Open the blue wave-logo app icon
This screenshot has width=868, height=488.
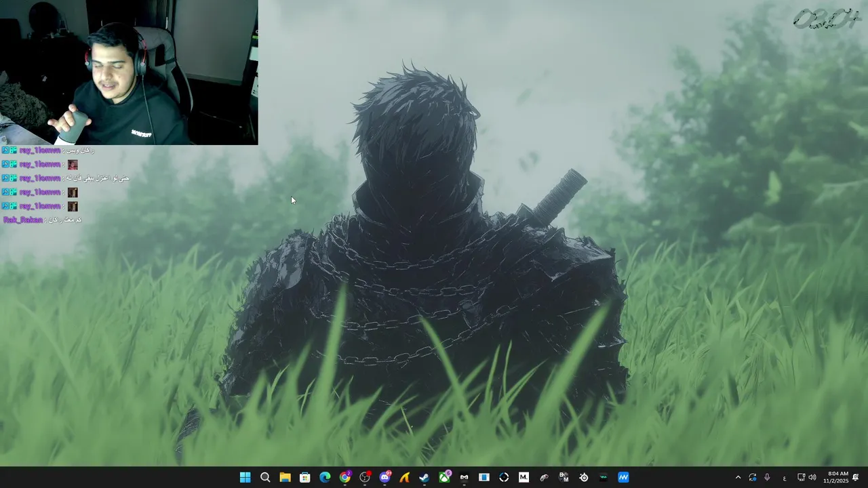click(x=623, y=477)
